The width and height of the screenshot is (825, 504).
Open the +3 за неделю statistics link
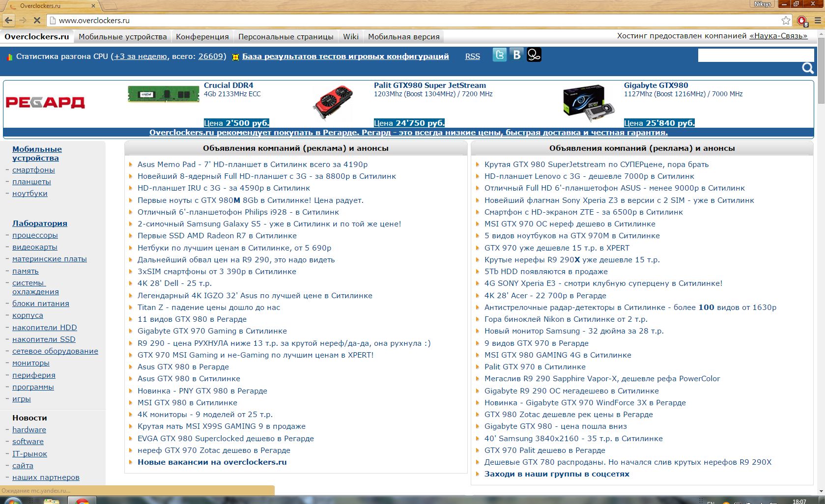[x=141, y=56]
